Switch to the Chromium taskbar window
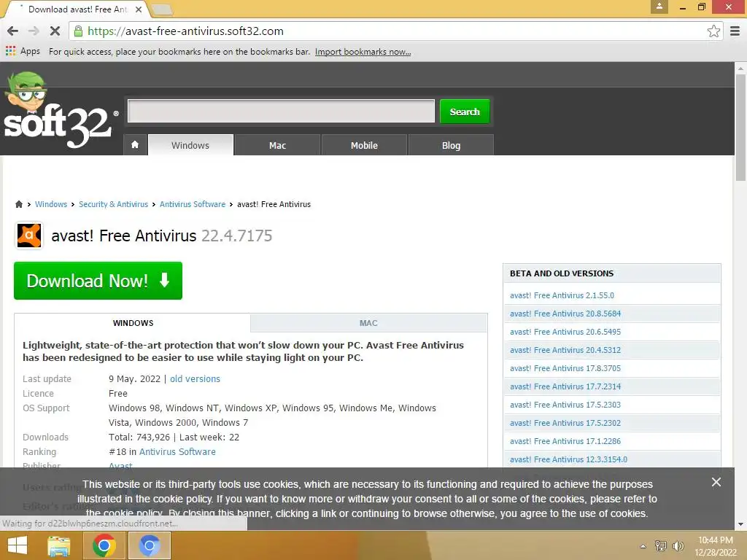The height and width of the screenshot is (560, 747). 149,545
